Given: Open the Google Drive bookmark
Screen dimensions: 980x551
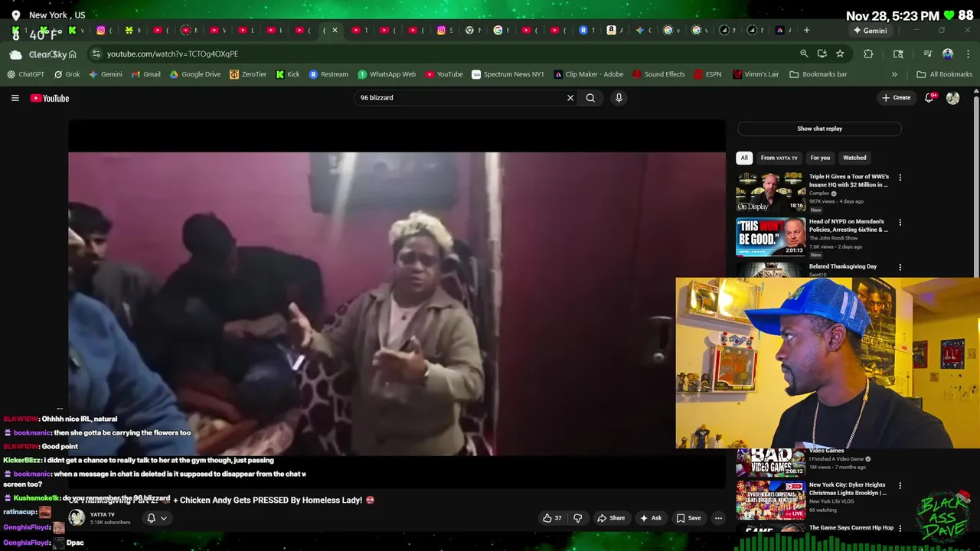Looking at the screenshot, I should coord(194,74).
